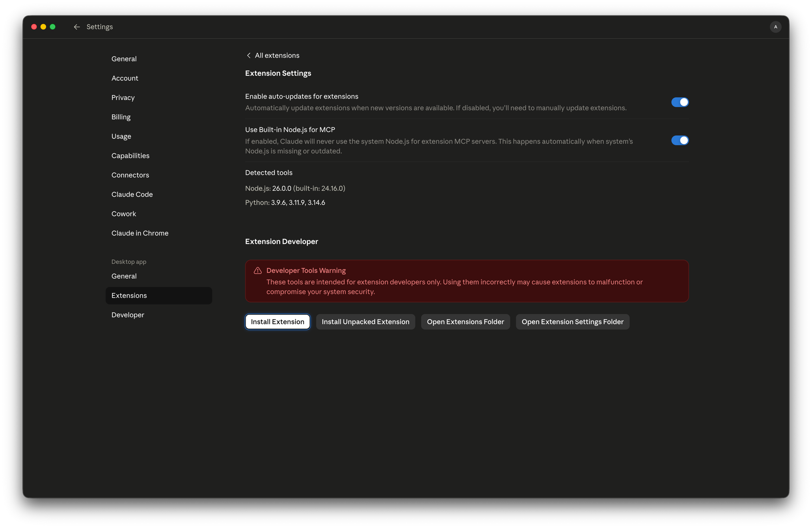Viewport: 812px width, 528px height.
Task: Click the Desktop app sidebar label
Action: [129, 262]
